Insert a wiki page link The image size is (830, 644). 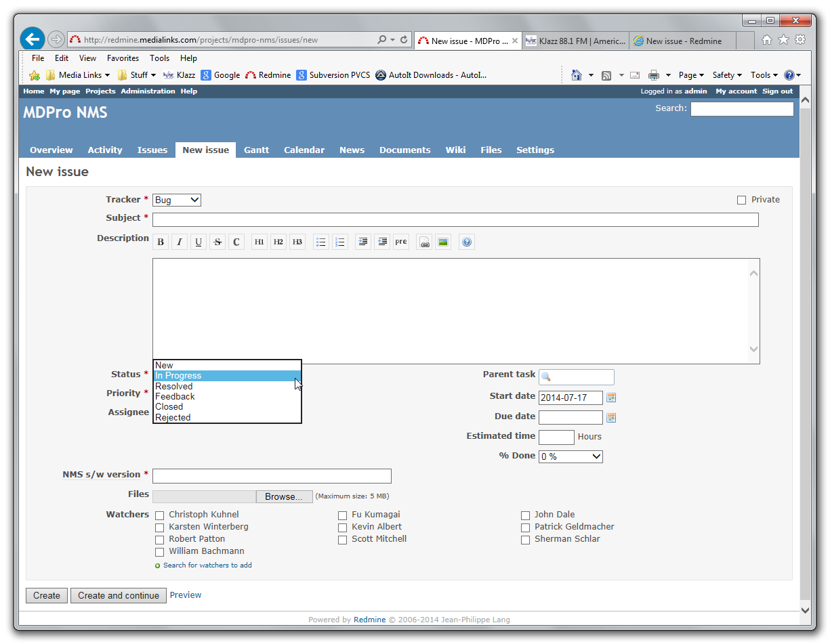(x=425, y=242)
